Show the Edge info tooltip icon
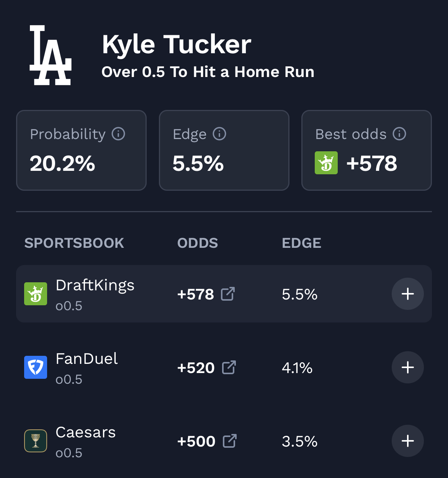Viewport: 448px width, 478px height. (219, 134)
